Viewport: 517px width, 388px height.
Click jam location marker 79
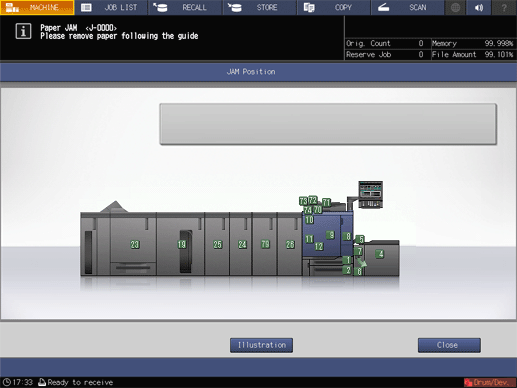point(265,244)
